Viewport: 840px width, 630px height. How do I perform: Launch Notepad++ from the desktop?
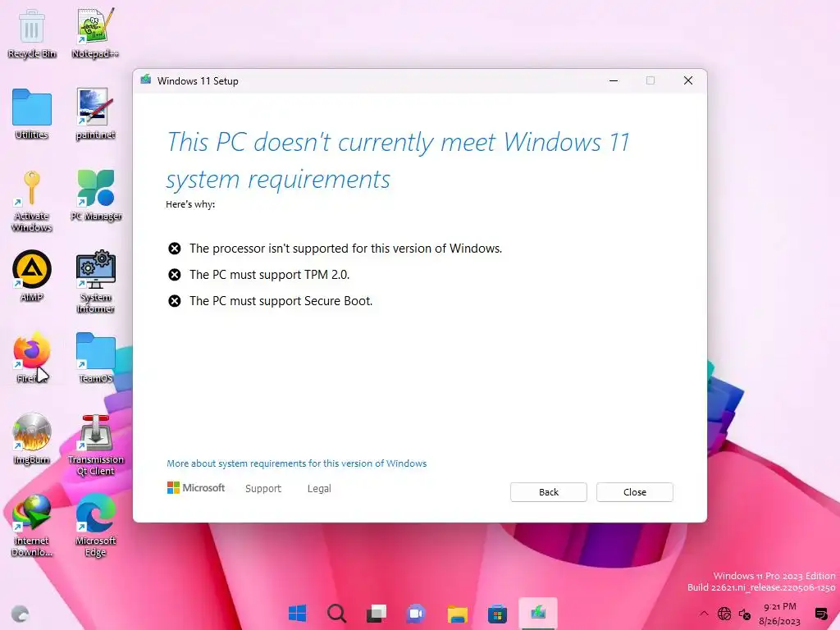pos(95,33)
